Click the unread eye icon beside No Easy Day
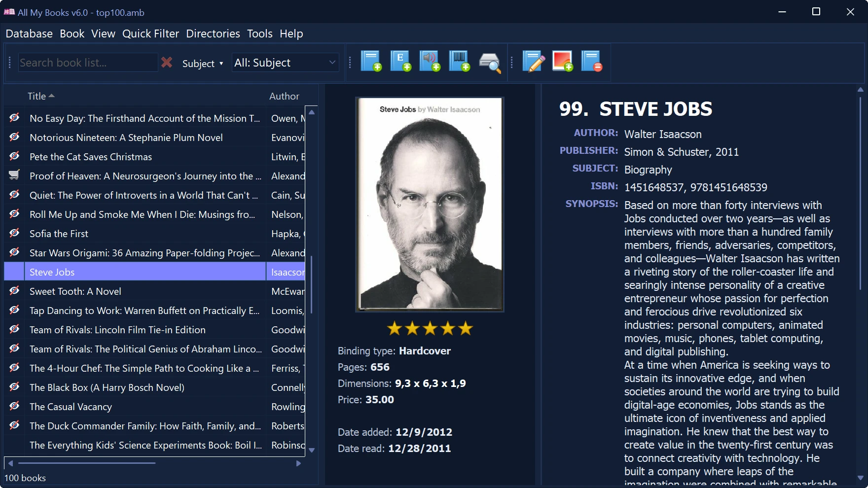 pos(14,117)
